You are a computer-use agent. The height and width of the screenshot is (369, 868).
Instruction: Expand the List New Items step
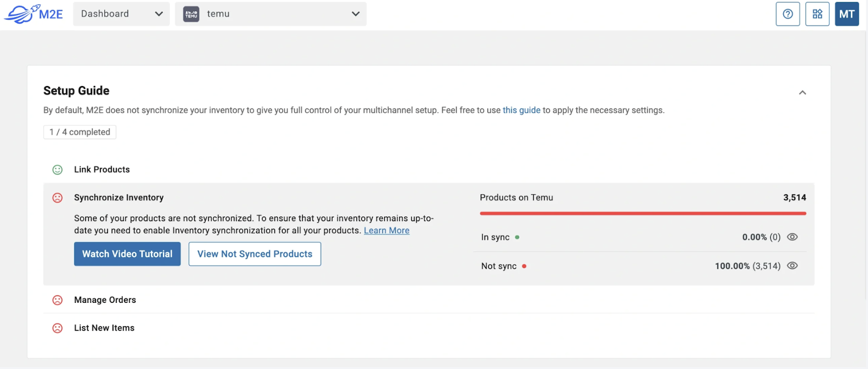(104, 328)
